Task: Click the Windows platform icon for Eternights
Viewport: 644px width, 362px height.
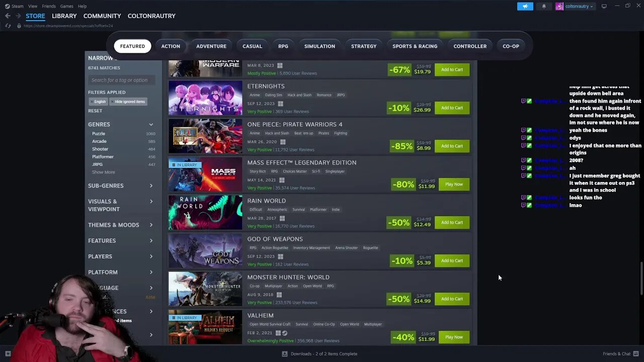Action: click(x=280, y=104)
